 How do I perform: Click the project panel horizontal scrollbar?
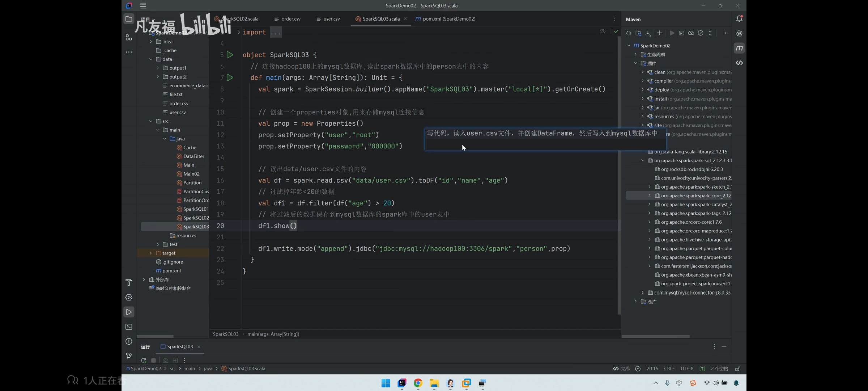pos(155,336)
